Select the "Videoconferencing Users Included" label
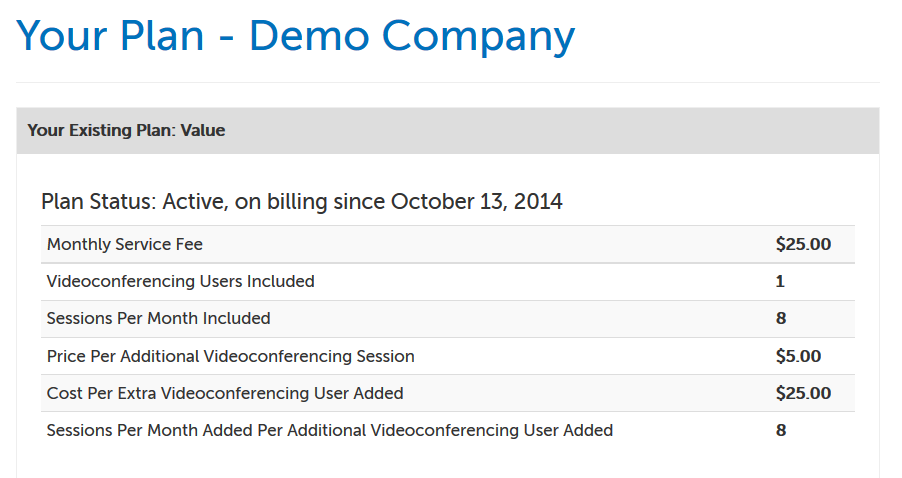 (181, 281)
